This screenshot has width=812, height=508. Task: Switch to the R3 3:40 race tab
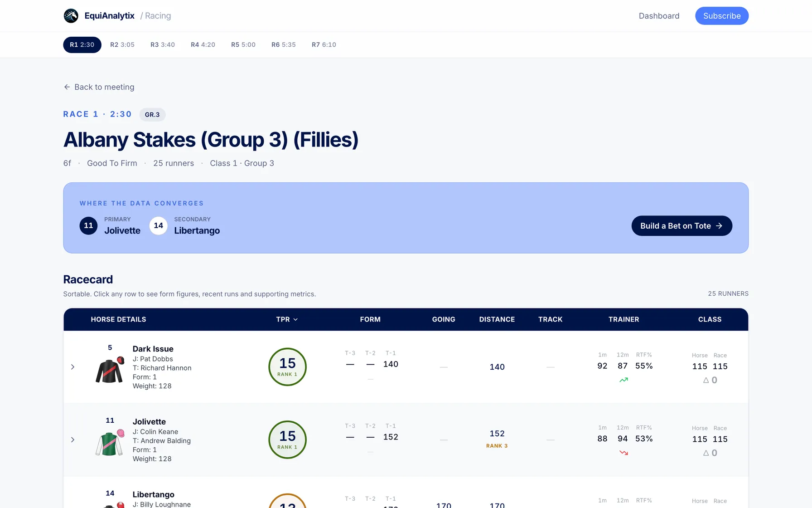tap(163, 44)
